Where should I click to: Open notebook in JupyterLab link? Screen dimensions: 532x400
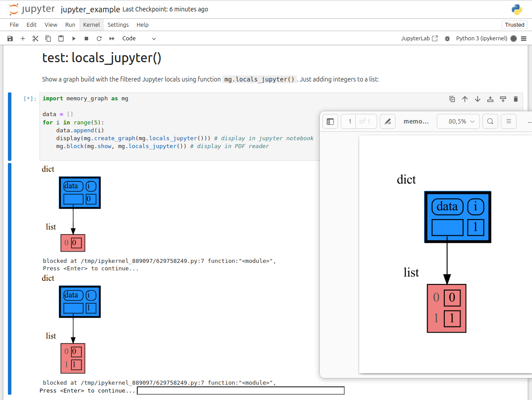(419, 39)
